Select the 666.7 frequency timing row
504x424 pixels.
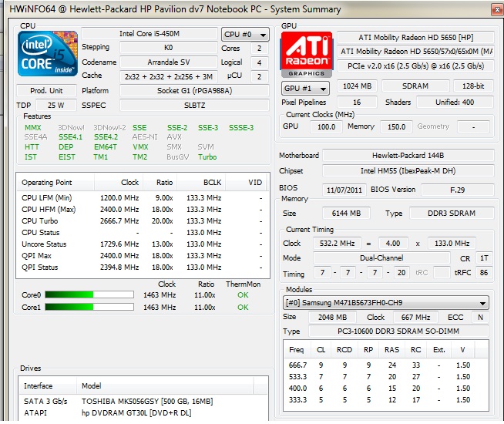click(386, 365)
